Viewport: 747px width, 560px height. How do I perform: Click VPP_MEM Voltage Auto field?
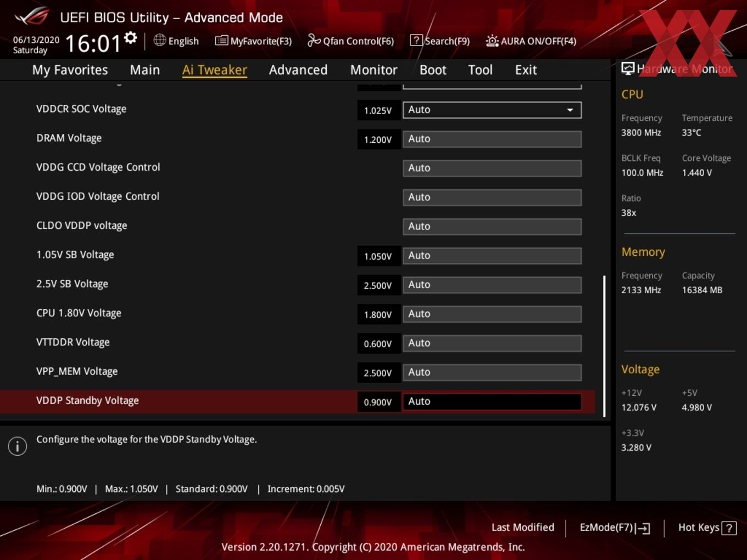click(492, 372)
